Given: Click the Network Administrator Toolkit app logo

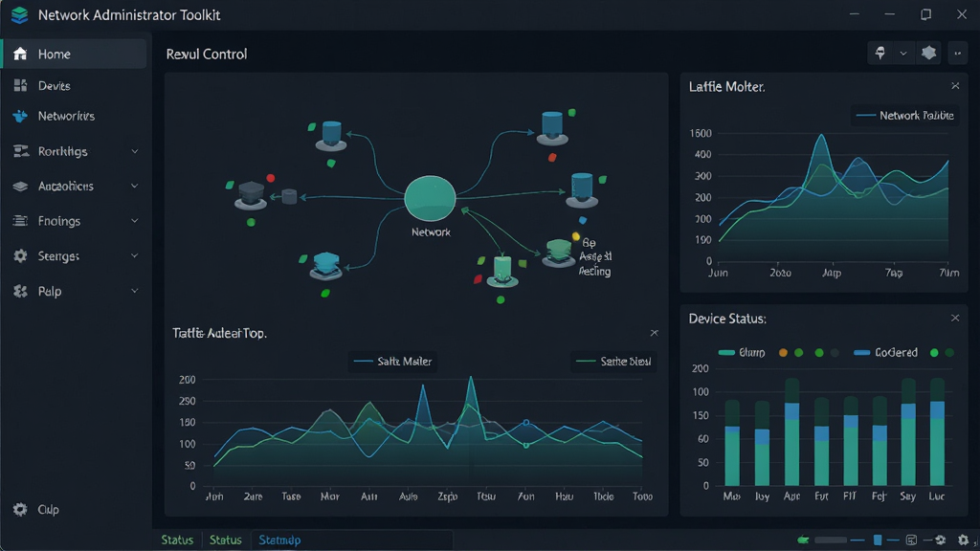Looking at the screenshot, I should 19,15.
